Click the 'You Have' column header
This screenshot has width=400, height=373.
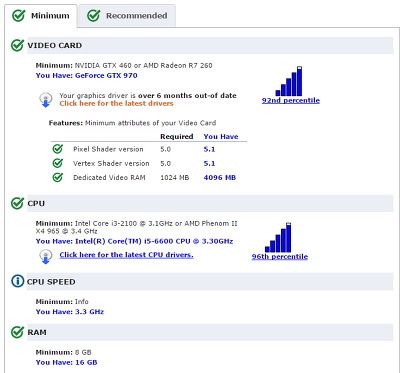point(221,137)
